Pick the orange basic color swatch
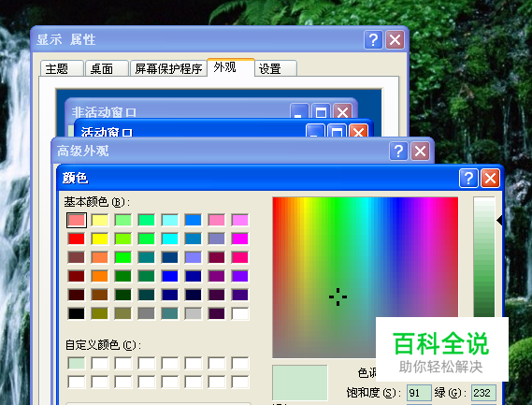The image size is (532, 405). click(100, 276)
